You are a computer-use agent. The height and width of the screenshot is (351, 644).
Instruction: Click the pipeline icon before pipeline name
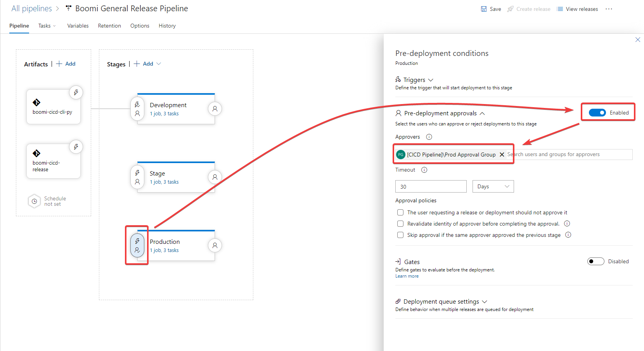click(69, 8)
